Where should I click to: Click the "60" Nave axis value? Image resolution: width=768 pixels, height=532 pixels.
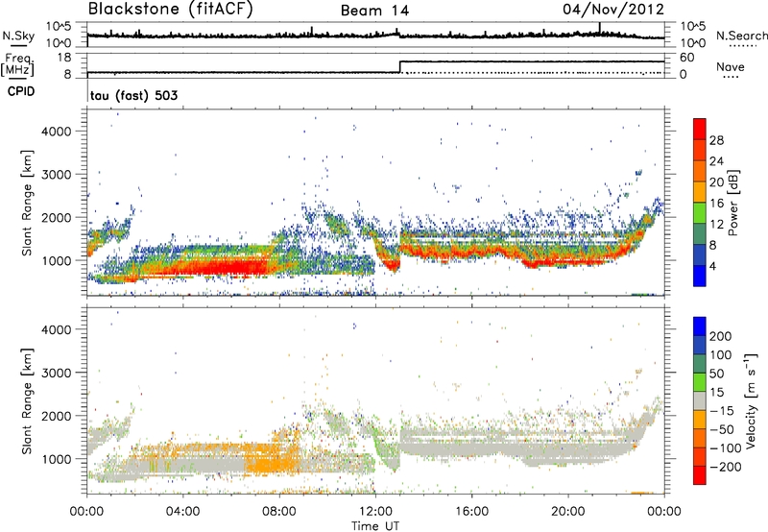(x=686, y=58)
